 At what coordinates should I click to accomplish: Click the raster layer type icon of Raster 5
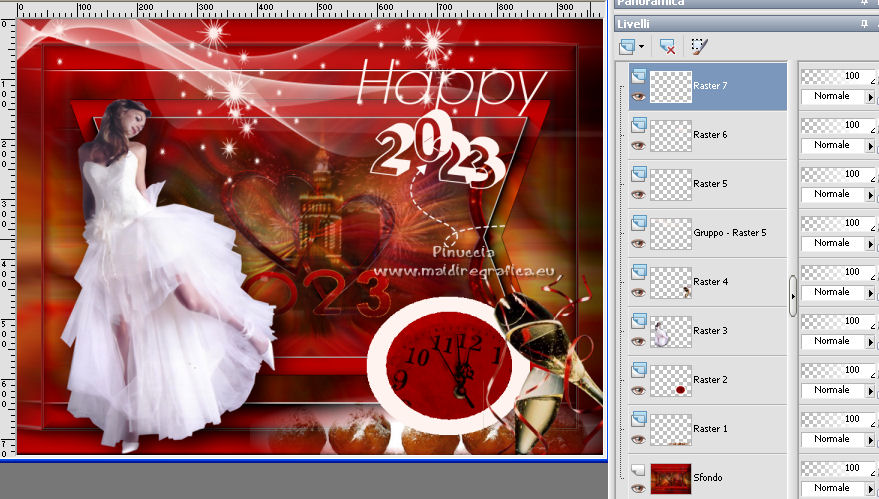click(x=639, y=174)
